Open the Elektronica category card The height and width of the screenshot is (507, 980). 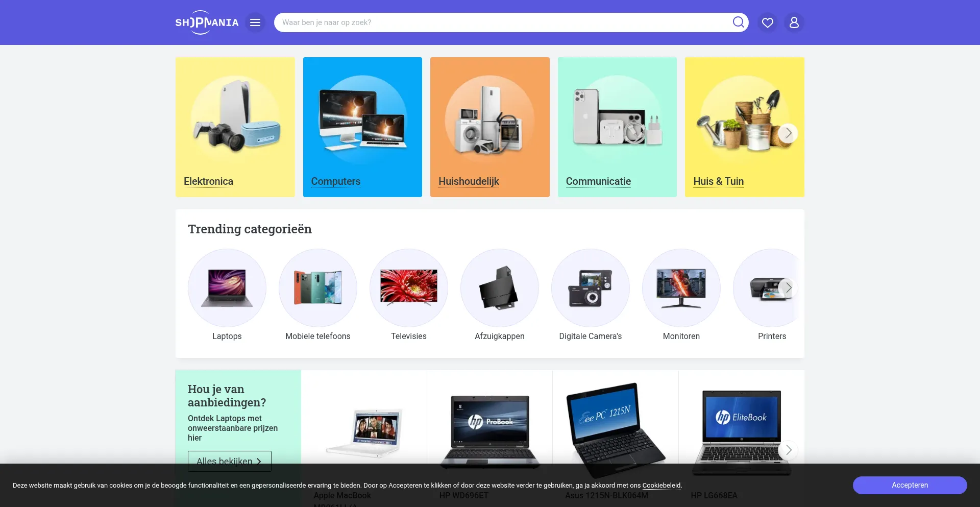(x=235, y=127)
